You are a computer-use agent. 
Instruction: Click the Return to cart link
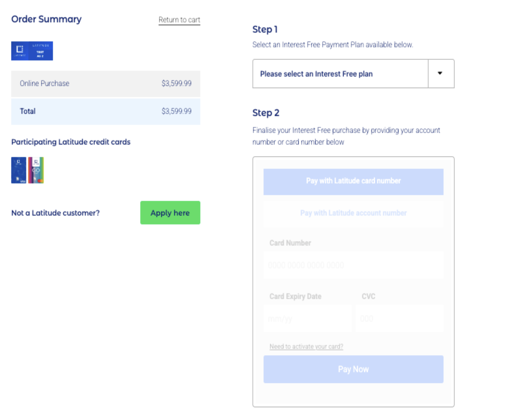point(179,20)
